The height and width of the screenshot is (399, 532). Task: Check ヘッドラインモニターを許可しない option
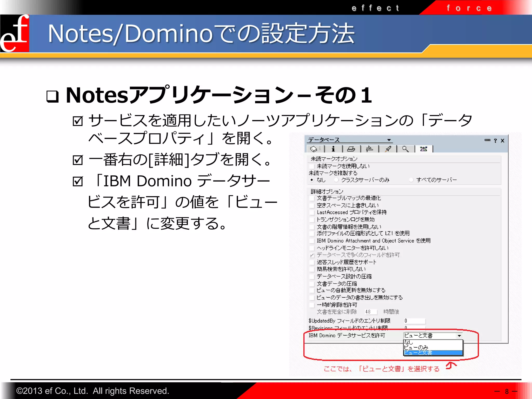tap(312, 248)
